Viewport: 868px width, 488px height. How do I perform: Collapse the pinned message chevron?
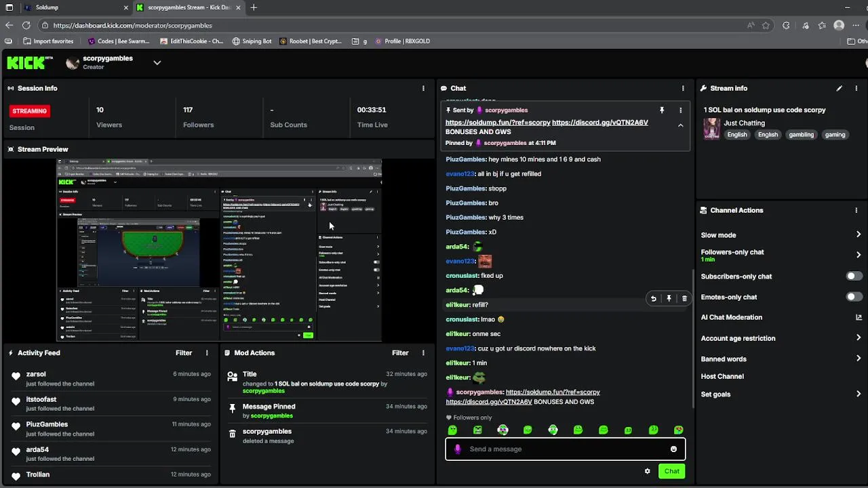pos(680,125)
